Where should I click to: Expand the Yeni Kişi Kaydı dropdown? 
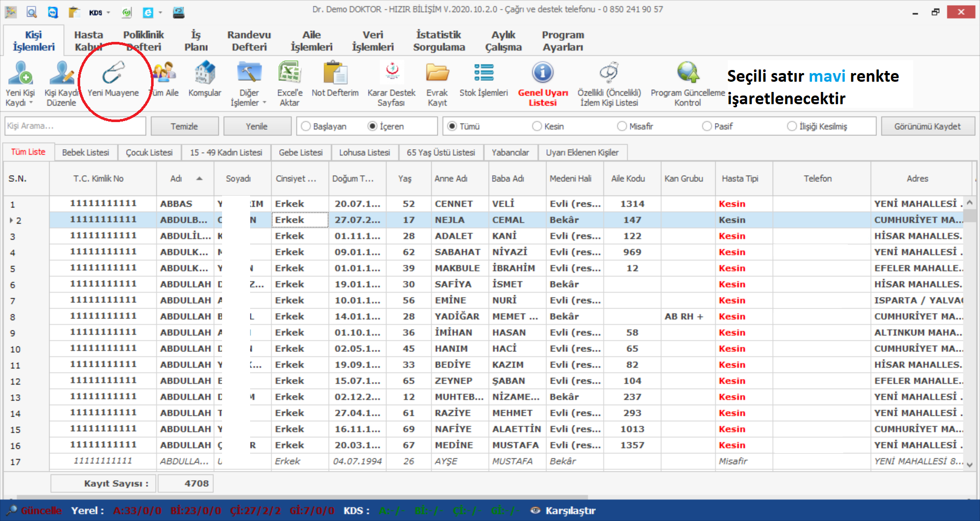point(31,103)
